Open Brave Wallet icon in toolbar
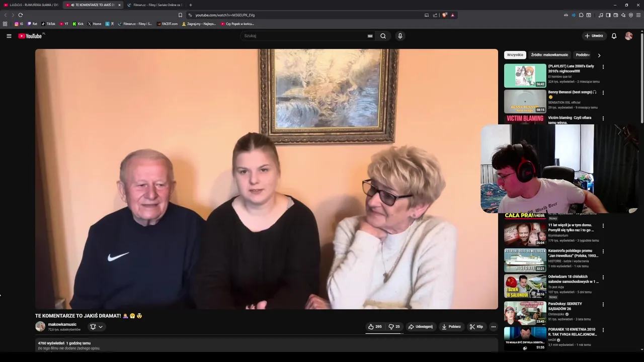 point(615,15)
